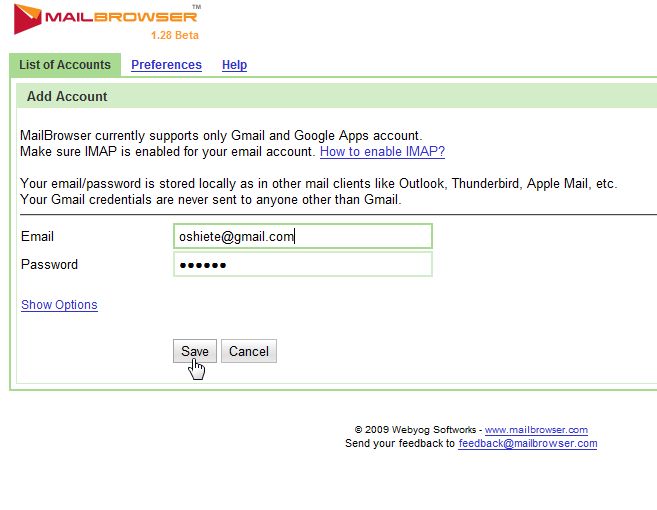Click the © 2009 Webyog Softworks text
This screenshot has width=657, height=510.
(415, 430)
